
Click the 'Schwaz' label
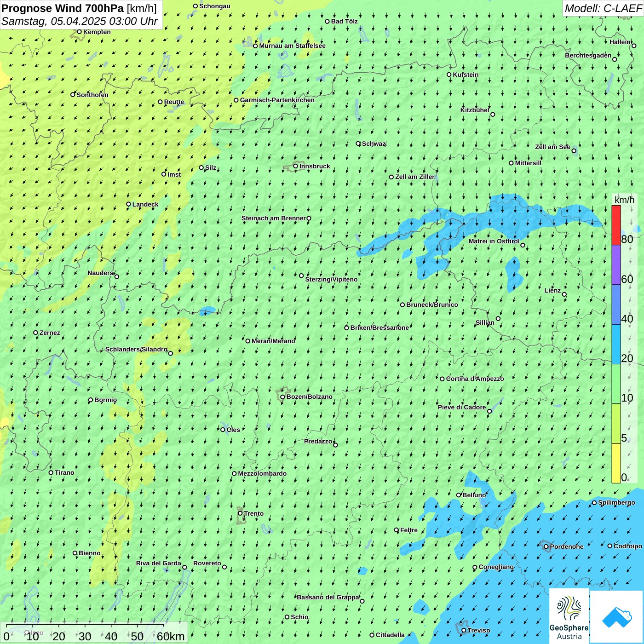tap(374, 144)
